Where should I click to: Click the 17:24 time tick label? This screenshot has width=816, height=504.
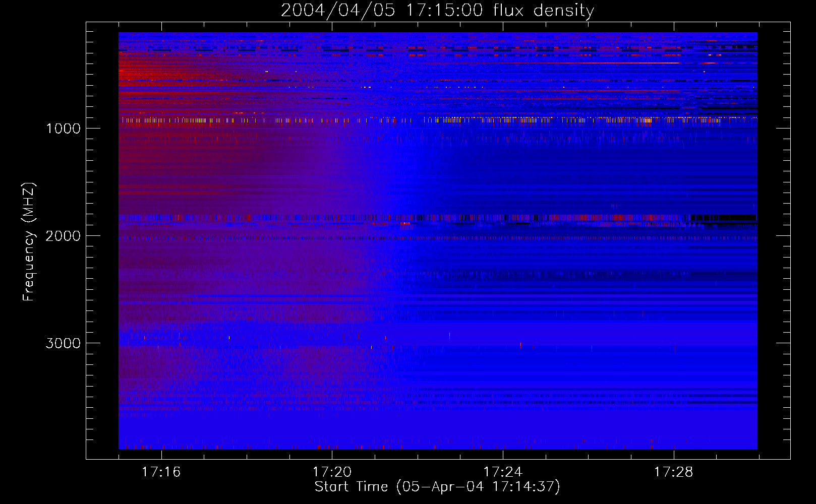503,472
